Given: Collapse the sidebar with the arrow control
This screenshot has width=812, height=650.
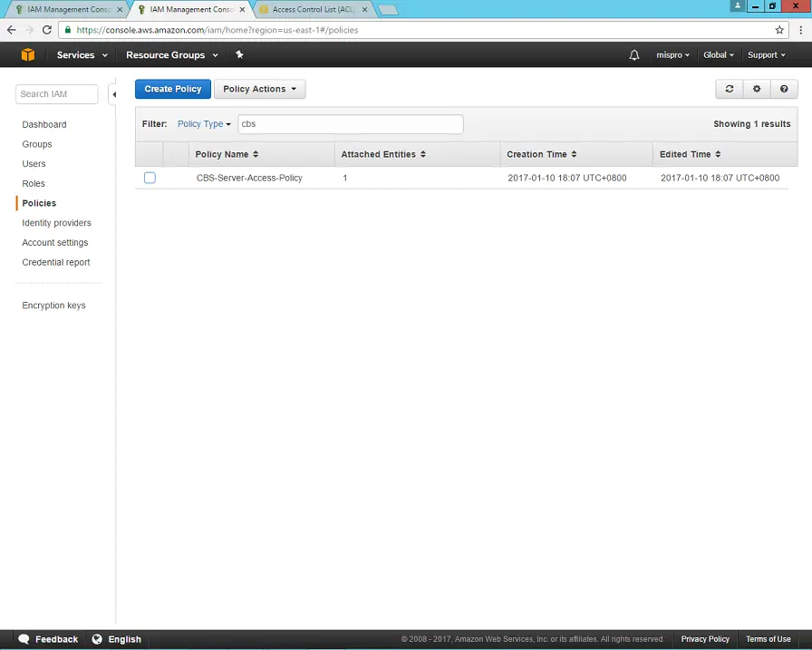Looking at the screenshot, I should (x=114, y=93).
